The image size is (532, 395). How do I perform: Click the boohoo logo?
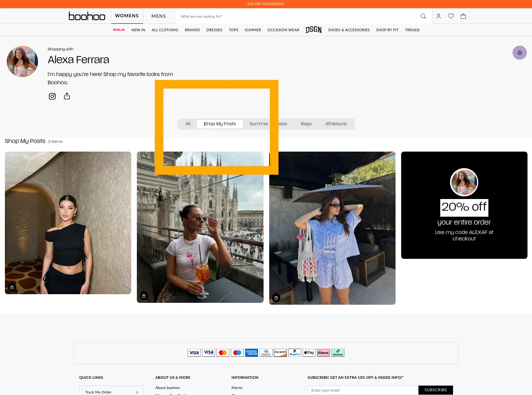coord(87,16)
